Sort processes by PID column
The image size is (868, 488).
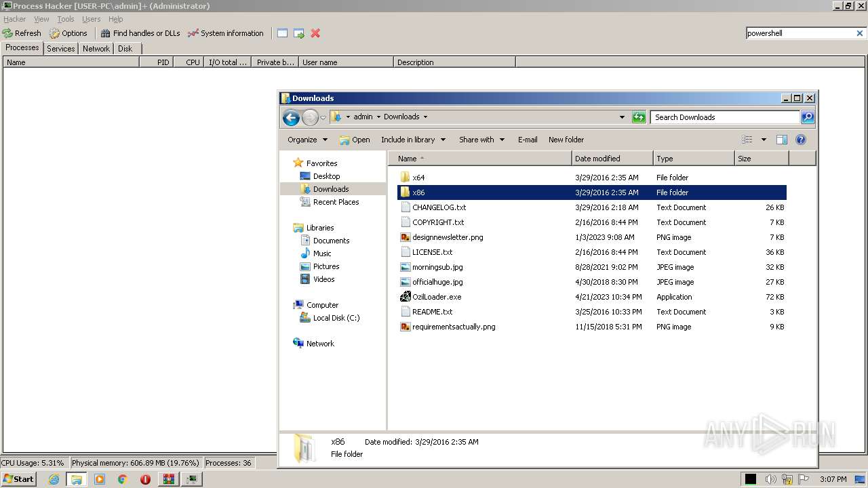coord(156,62)
